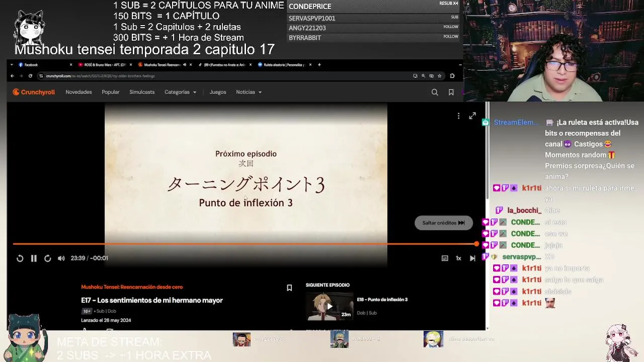The width and height of the screenshot is (644, 362).
Task: Click la_bocchi_ chat username
Action: pos(524,210)
